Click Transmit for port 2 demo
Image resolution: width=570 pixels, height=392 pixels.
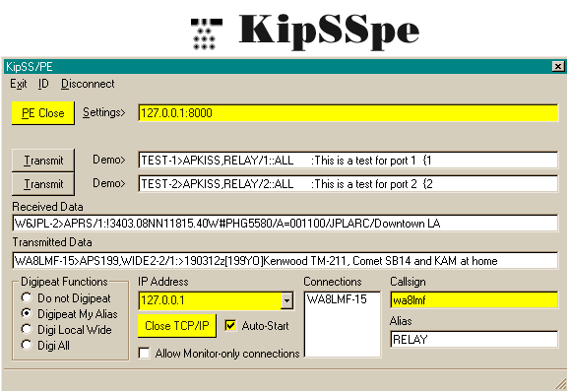tap(43, 184)
